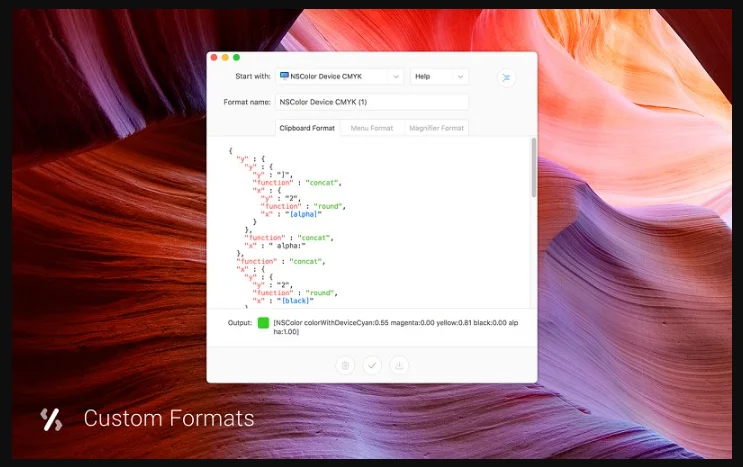
Task: Click the "Start with:" label
Action: [253, 76]
